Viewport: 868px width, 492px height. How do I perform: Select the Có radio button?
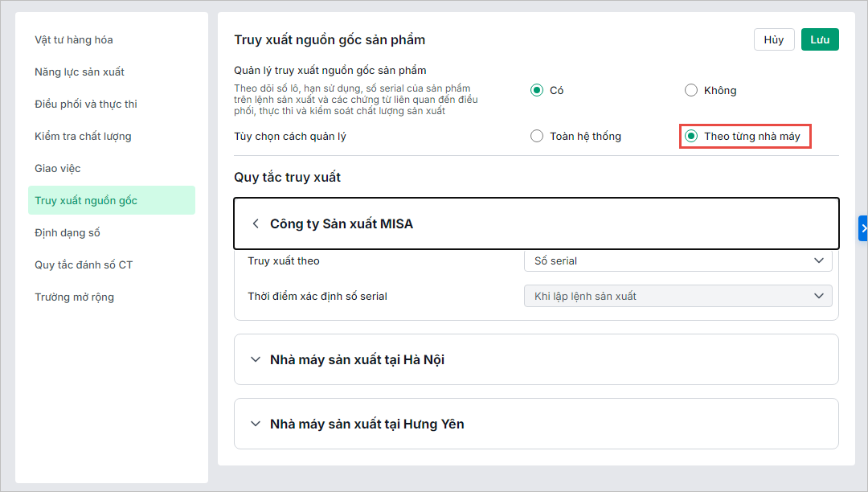[x=537, y=91]
